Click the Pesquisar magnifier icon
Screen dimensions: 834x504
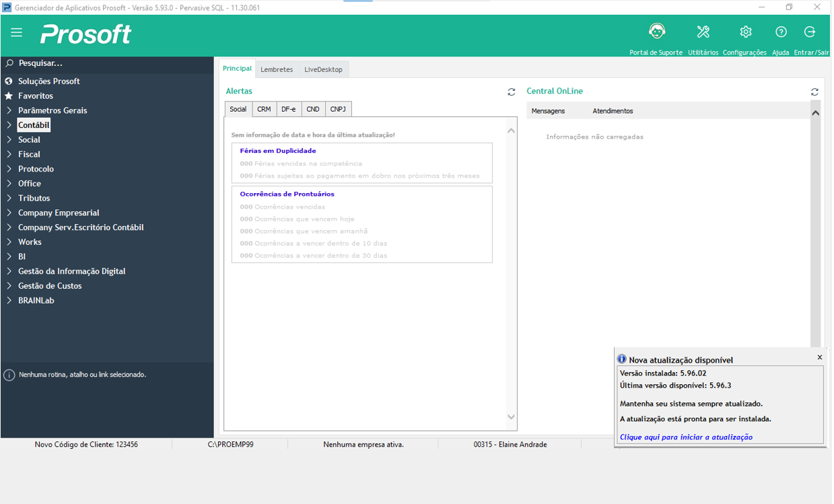9,63
